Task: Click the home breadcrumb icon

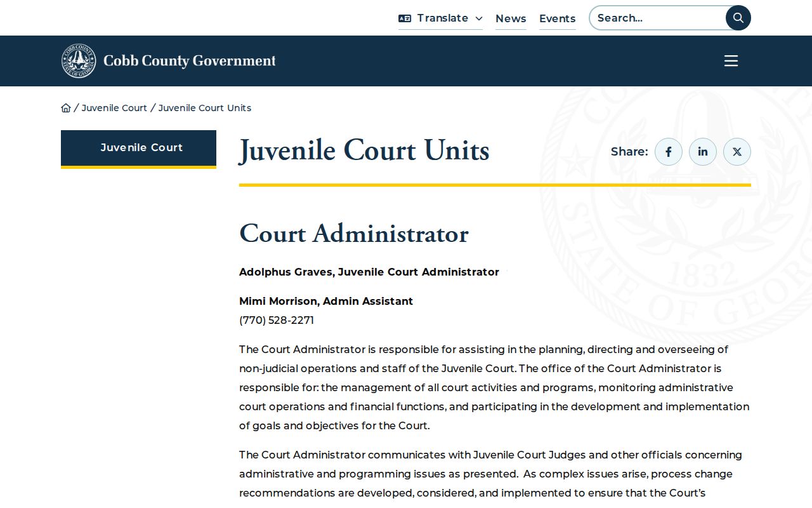Action: (66, 108)
